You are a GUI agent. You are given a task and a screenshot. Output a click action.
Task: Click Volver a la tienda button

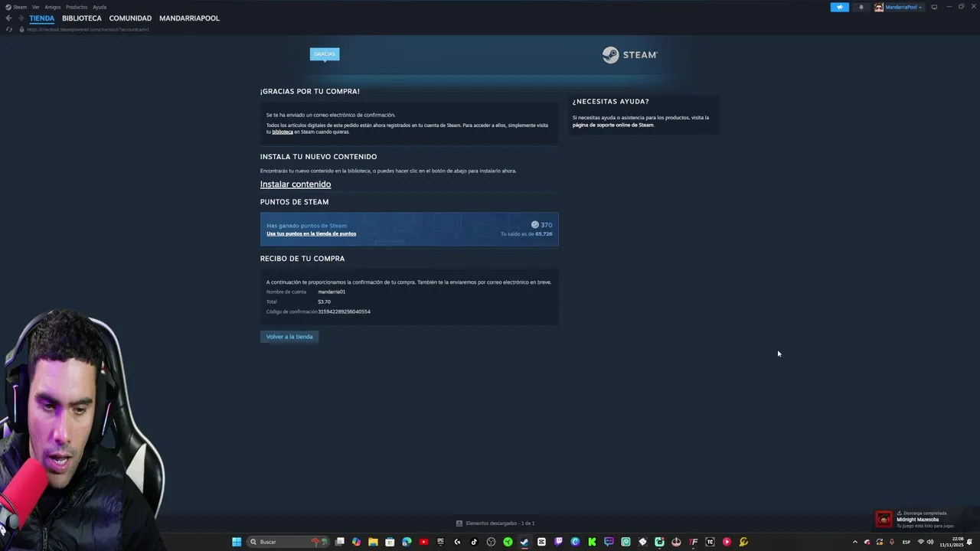click(289, 337)
